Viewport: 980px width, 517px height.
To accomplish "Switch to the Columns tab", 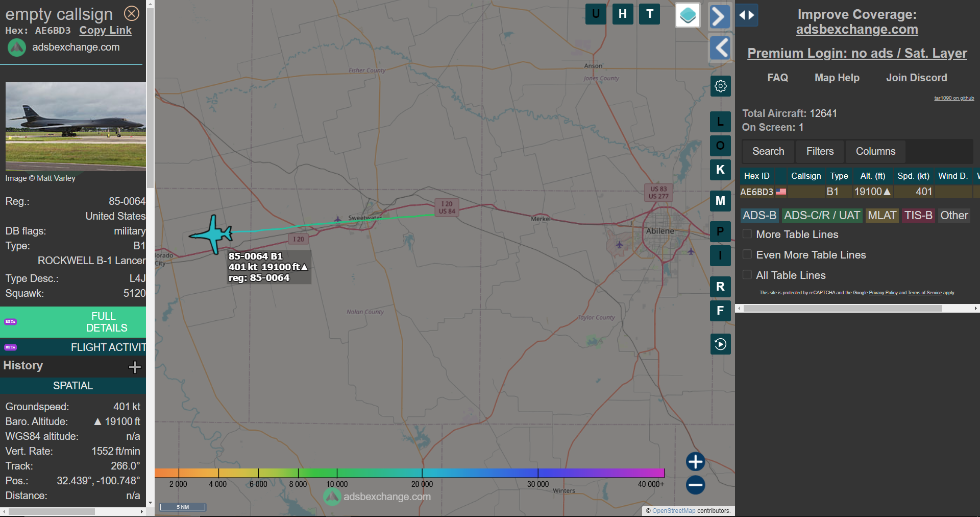I will 875,151.
